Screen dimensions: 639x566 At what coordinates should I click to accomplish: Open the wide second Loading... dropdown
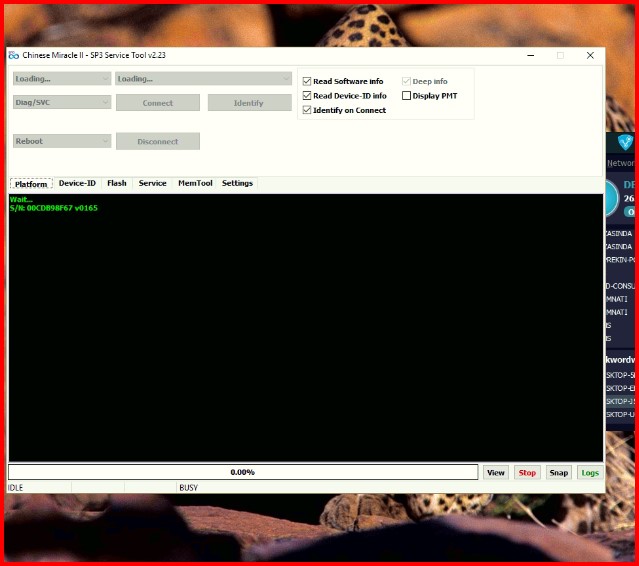(x=203, y=79)
